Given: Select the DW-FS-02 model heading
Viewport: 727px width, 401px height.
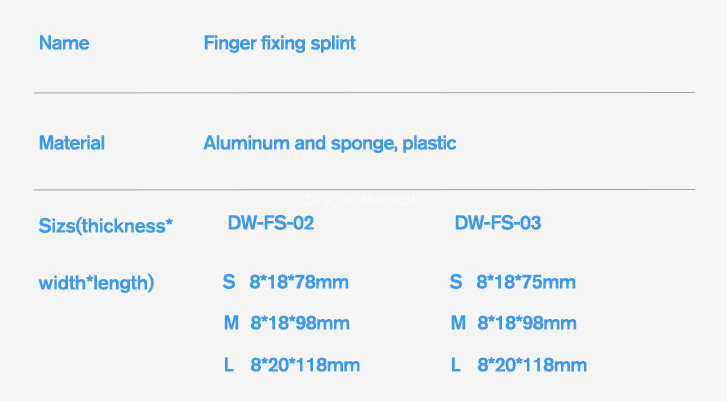Looking at the screenshot, I should pos(271,223).
